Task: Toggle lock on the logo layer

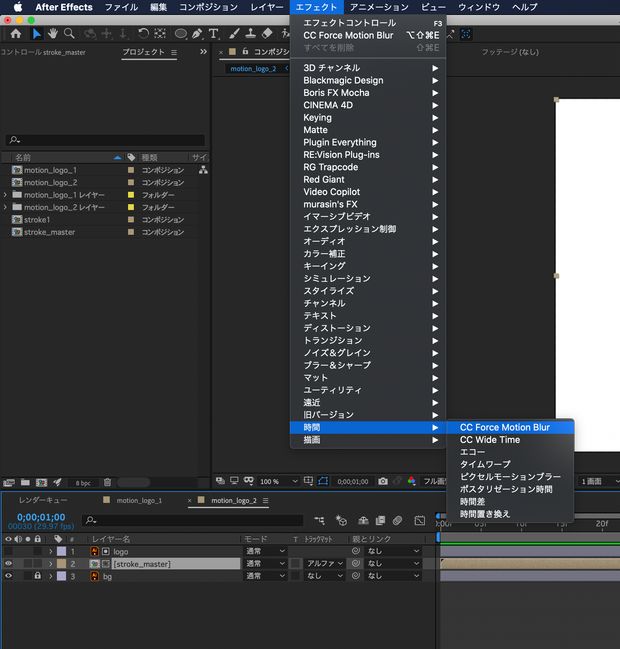Action: click(x=38, y=551)
